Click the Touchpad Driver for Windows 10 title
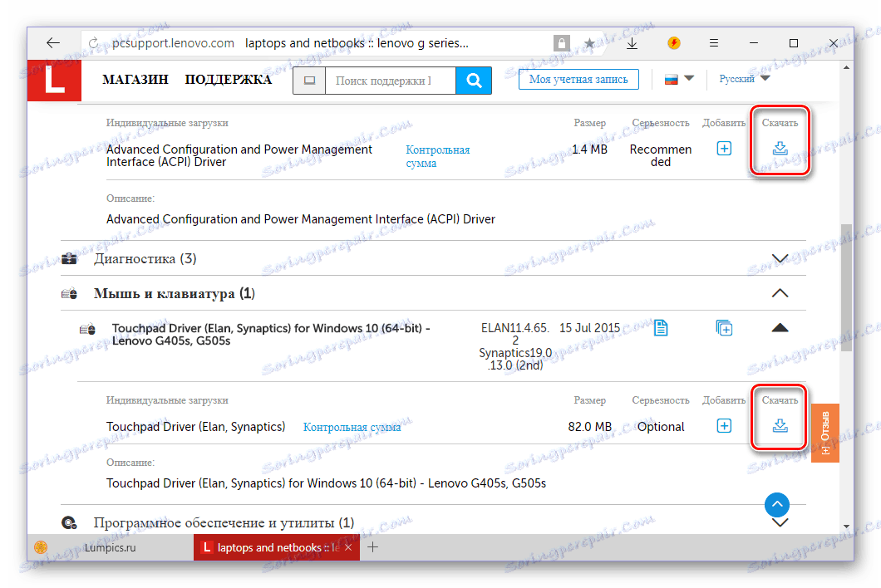Screen dimensions: 881x588 pos(271,334)
